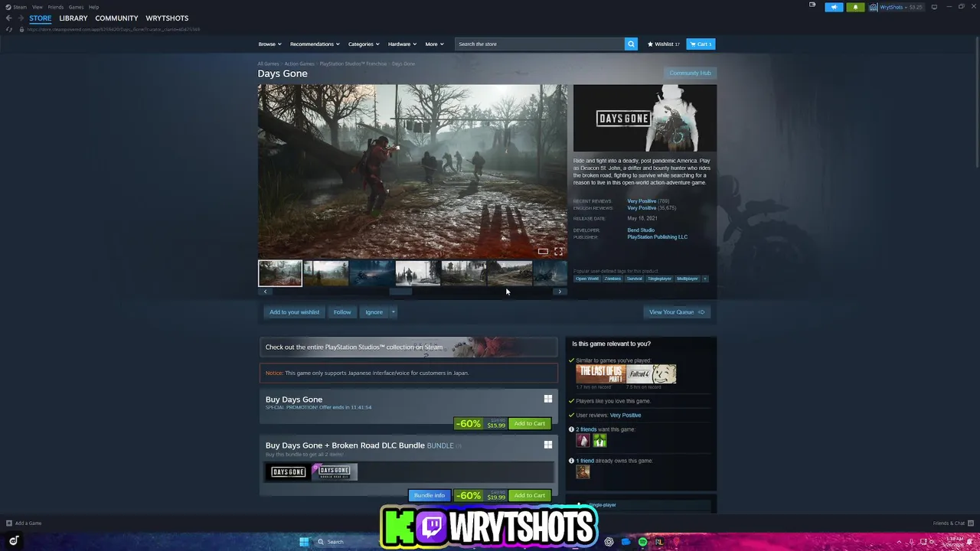Expand the Browse dropdown
The image size is (980, 551).
(x=269, y=44)
